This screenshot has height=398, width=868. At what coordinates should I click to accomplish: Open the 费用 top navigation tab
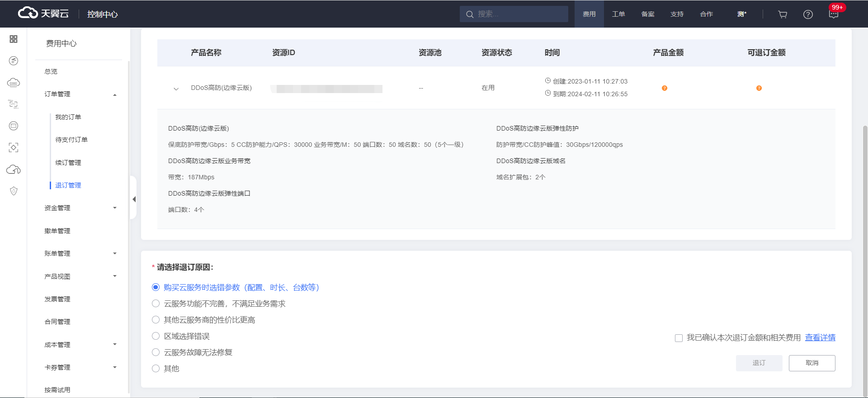point(589,14)
